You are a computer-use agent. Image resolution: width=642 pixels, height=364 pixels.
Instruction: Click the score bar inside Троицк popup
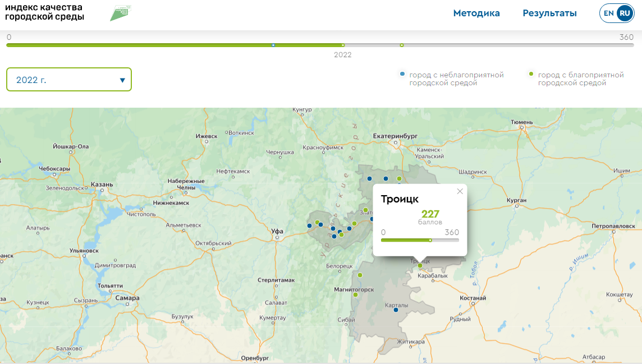point(420,240)
